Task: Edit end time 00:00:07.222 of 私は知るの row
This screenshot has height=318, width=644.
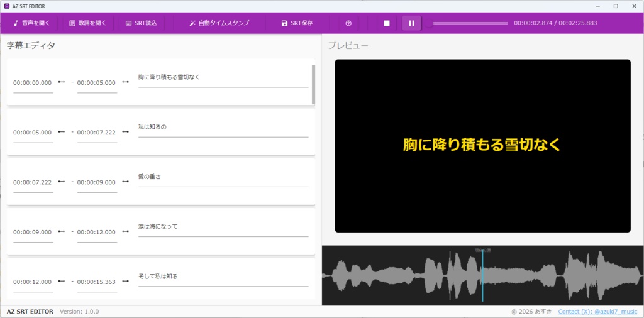Action: (x=97, y=133)
